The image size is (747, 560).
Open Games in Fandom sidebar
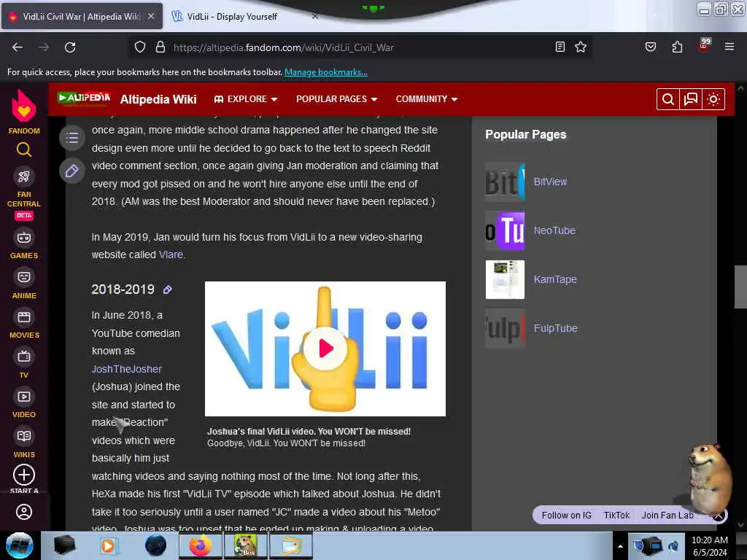tap(24, 237)
